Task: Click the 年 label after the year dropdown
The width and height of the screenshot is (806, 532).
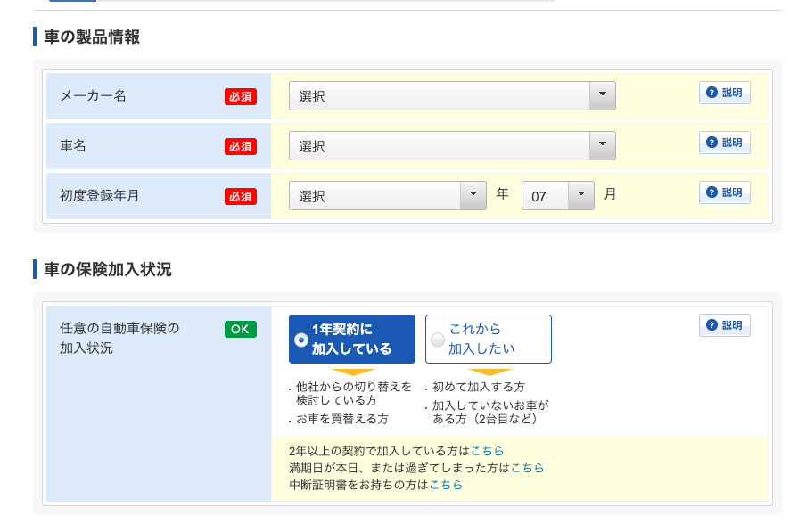Action: point(502,194)
